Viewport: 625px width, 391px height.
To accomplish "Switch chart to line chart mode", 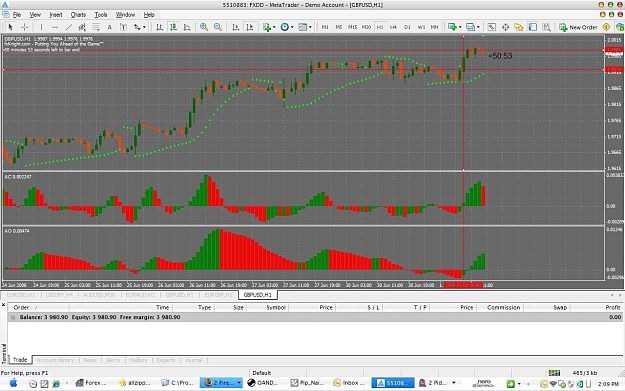I will 187,27.
